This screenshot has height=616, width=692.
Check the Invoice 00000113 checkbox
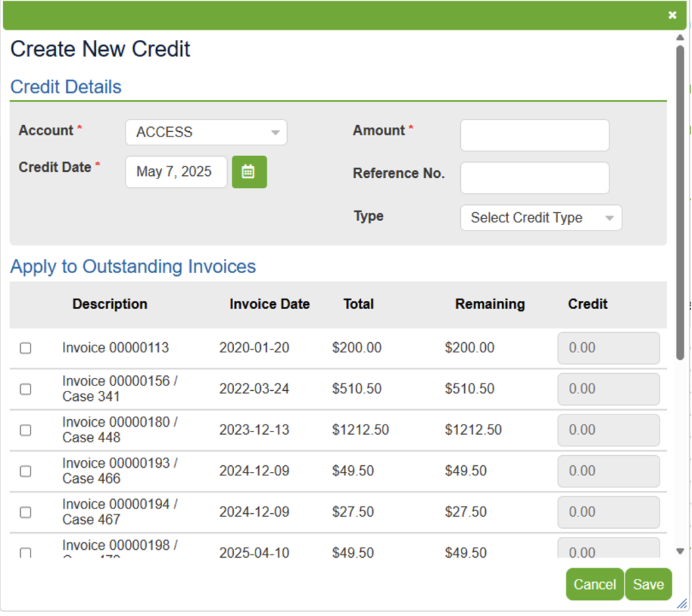26,348
